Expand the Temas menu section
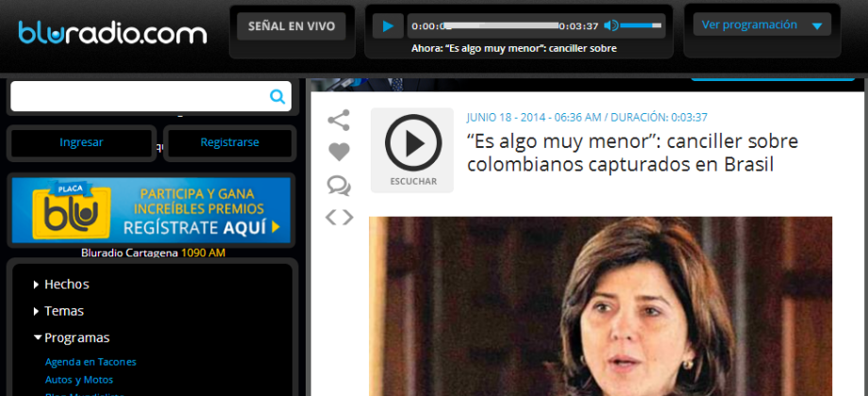The width and height of the screenshot is (868, 396). [x=58, y=311]
